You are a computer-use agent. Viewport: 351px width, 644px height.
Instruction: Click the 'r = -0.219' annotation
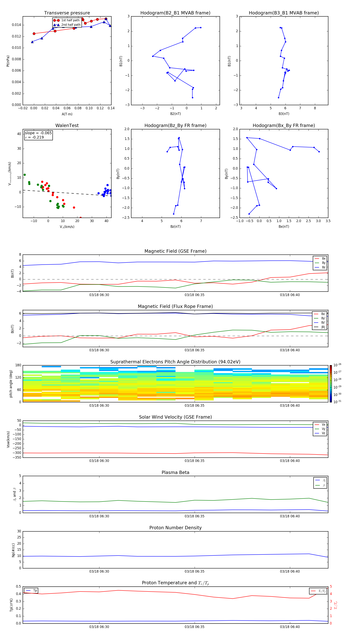[x=34, y=137]
